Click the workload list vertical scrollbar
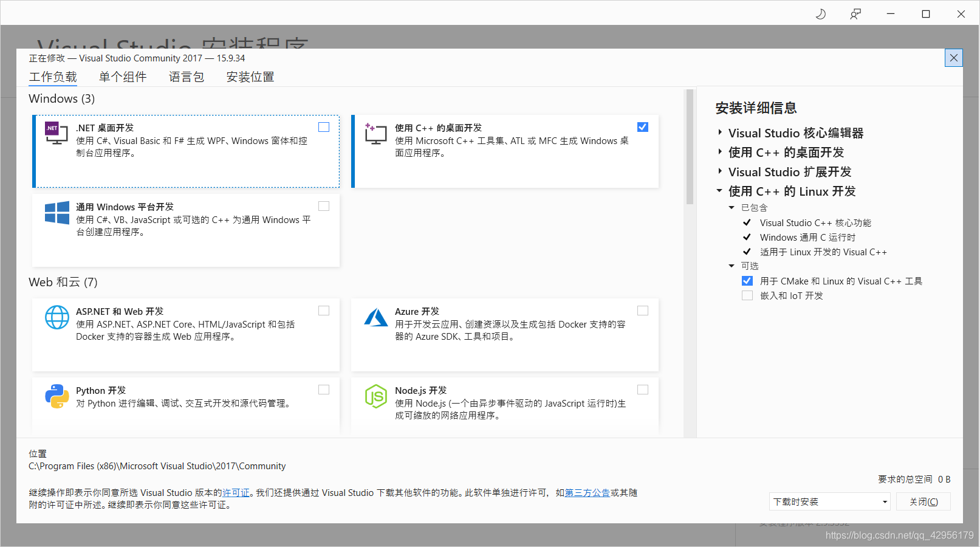The image size is (980, 547). [x=690, y=146]
